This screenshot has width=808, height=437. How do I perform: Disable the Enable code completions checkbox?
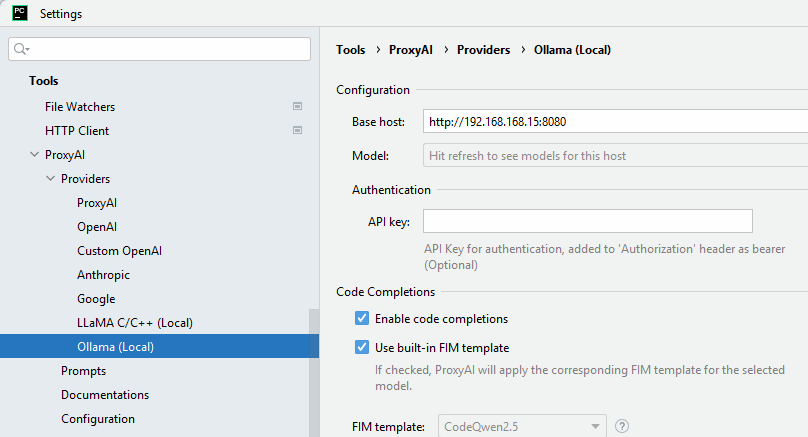[x=362, y=319]
